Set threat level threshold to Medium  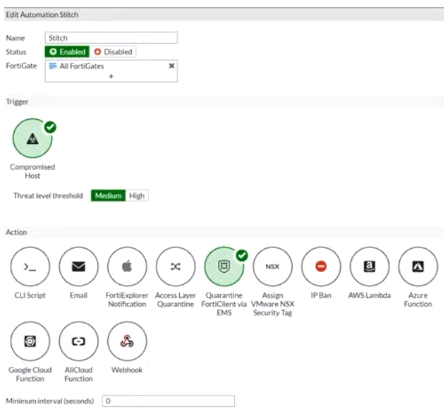tap(108, 196)
